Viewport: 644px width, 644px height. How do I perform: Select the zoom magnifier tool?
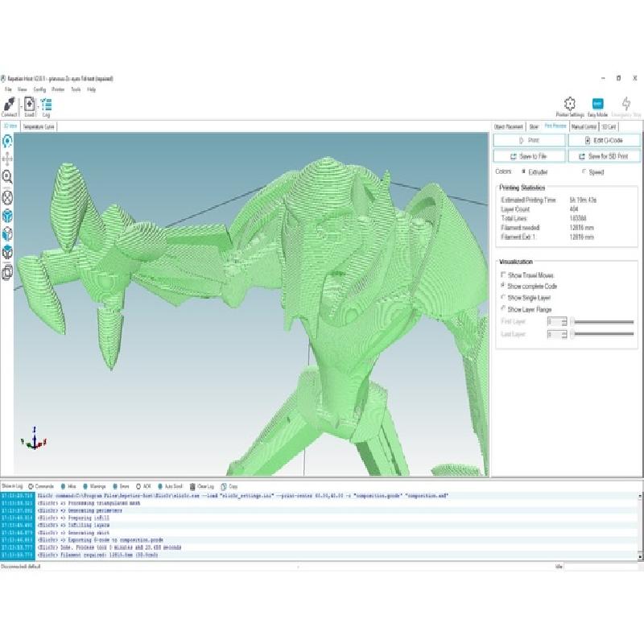7,177
